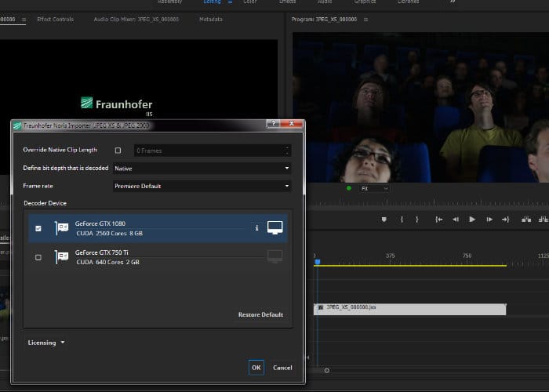Click the Extract button icon in Program monitor
Viewport: 549px width, 392px height.
pos(544,220)
